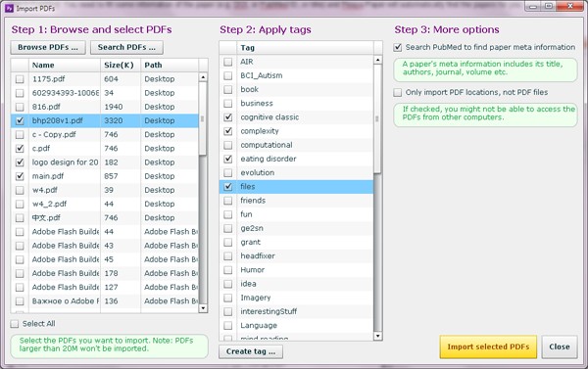
Task: Select the grant tag row
Action: coord(296,242)
